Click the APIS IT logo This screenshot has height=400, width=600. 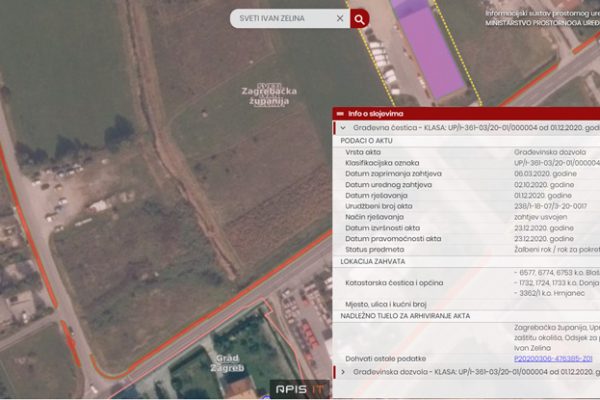click(300, 389)
